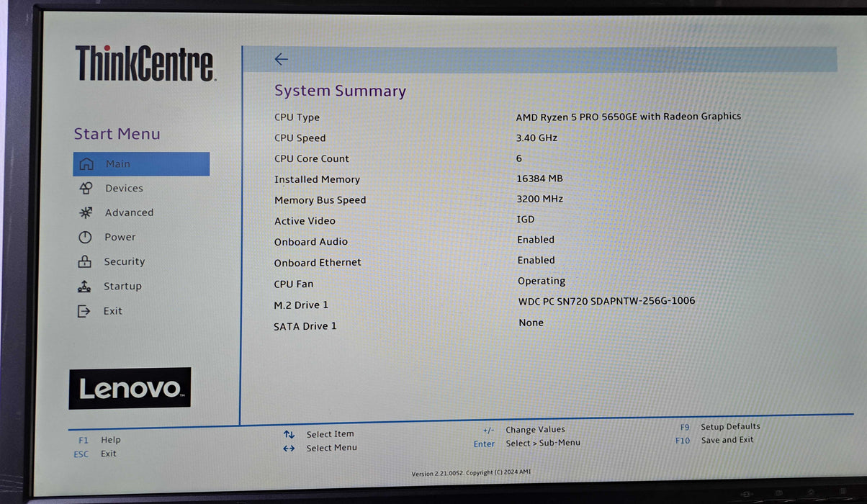This screenshot has height=504, width=867.
Task: Click the Exit arrow icon
Action: point(84,311)
